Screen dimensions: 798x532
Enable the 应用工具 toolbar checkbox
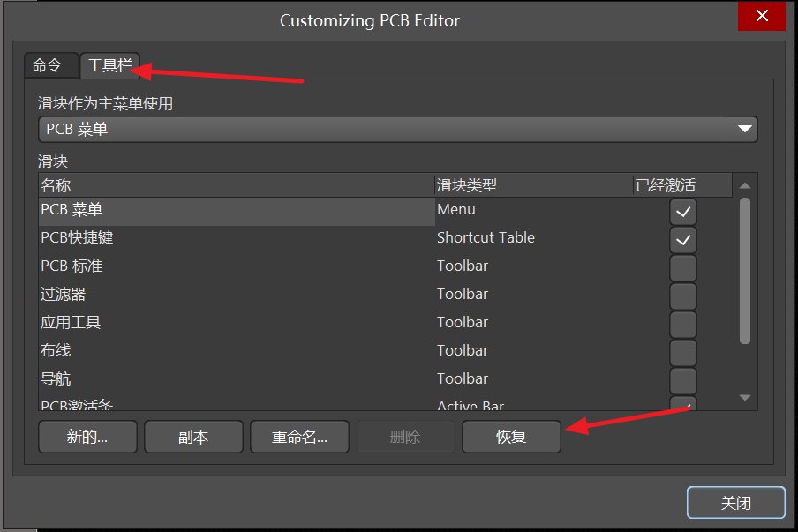[x=683, y=325]
